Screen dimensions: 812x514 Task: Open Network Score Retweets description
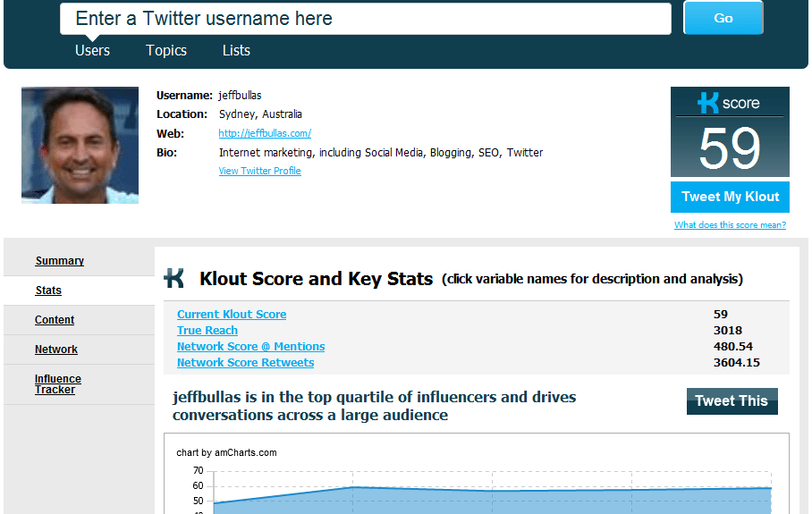click(x=245, y=362)
